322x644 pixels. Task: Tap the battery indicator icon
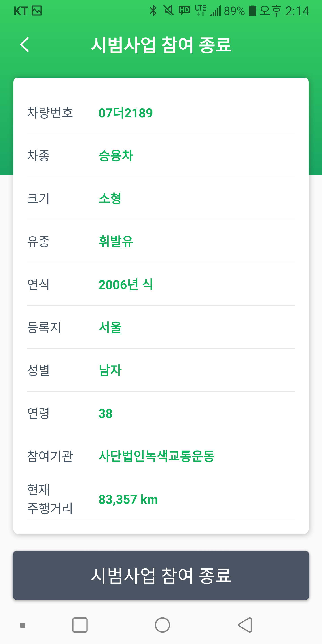[252, 11]
